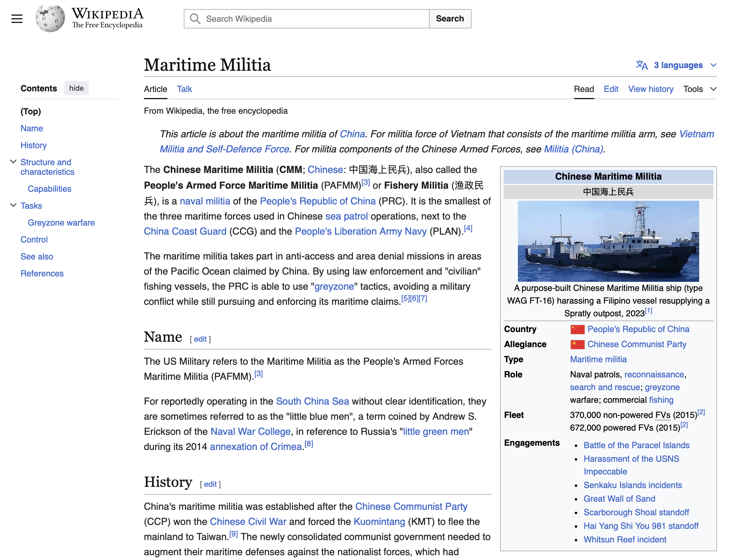Expand the Tools dropdown menu
Screen dimensions: 737x560
click(700, 89)
